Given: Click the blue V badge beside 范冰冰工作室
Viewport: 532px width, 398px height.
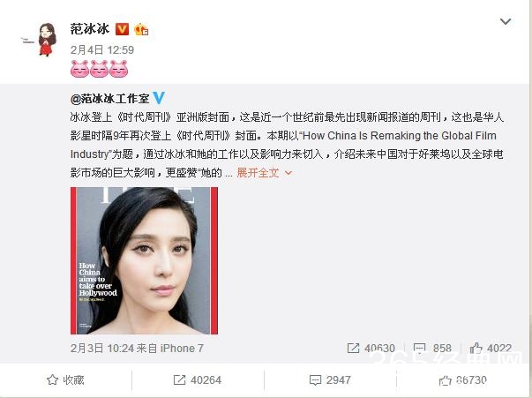Looking at the screenshot, I should (x=159, y=98).
